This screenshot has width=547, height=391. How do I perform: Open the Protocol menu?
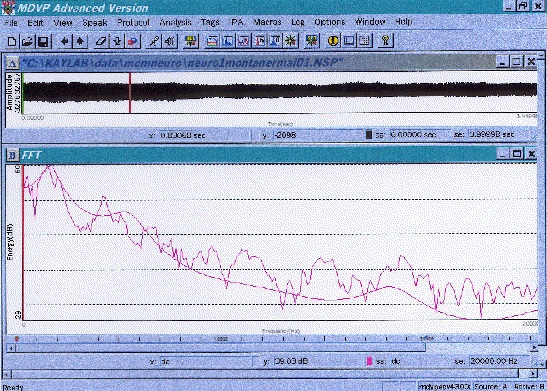click(x=133, y=22)
